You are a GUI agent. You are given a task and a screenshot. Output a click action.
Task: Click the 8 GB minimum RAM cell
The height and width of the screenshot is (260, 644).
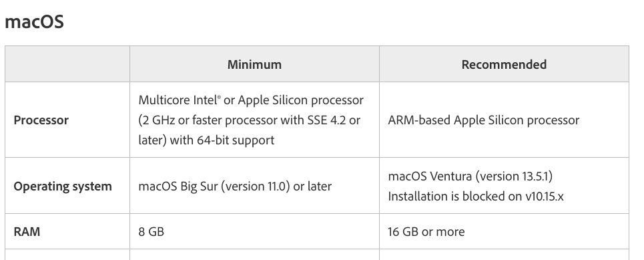151,232
